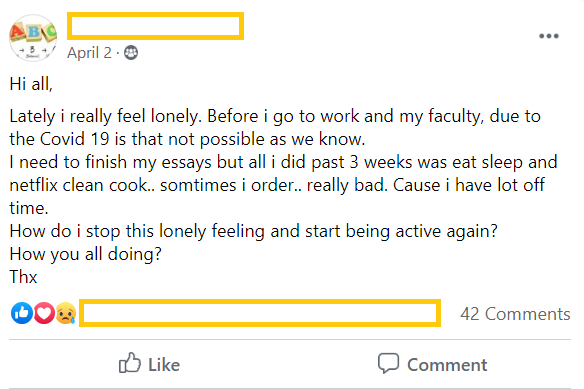584x389 pixels.
Task: Click the thumbs-up outline icon beside Like
Action: coord(130,363)
